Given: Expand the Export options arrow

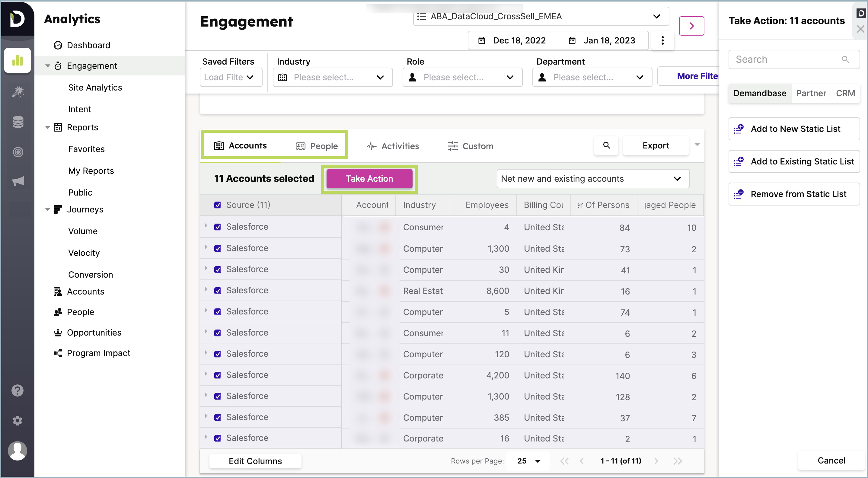Looking at the screenshot, I should click(x=697, y=145).
